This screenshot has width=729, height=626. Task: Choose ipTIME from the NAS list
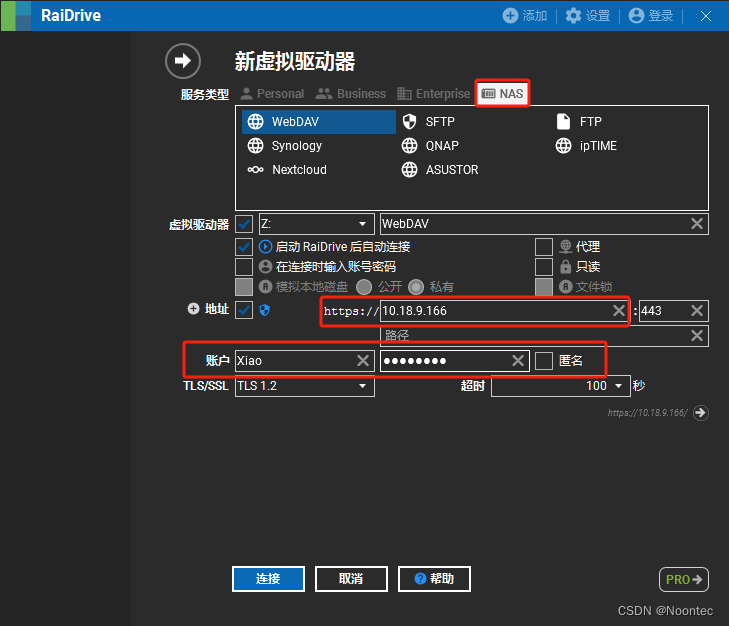tap(586, 146)
